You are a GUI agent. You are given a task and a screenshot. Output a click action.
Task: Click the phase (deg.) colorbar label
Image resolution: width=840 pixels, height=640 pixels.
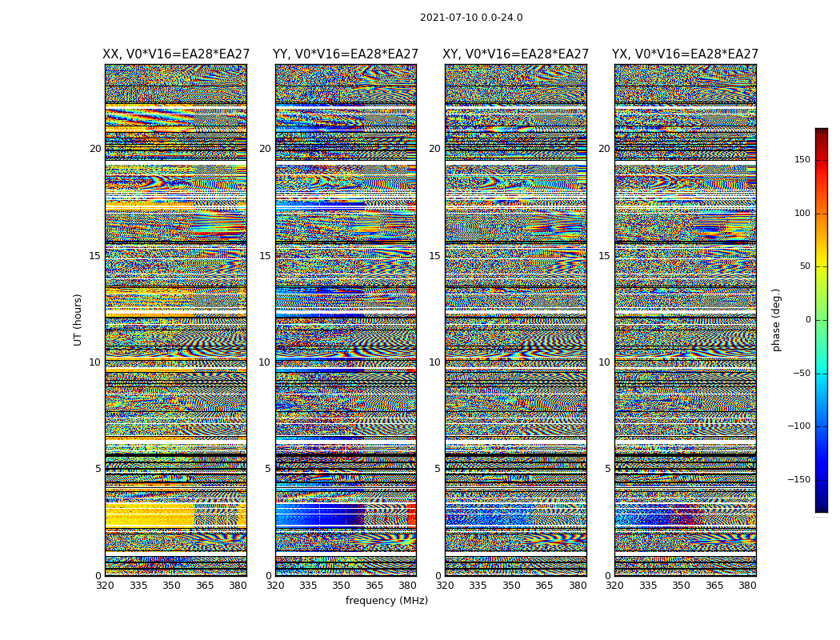pos(776,320)
